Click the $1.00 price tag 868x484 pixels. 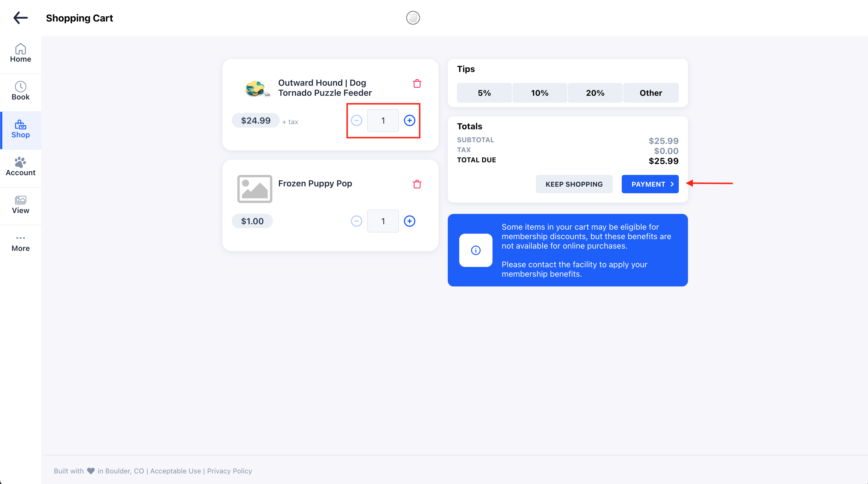(252, 221)
